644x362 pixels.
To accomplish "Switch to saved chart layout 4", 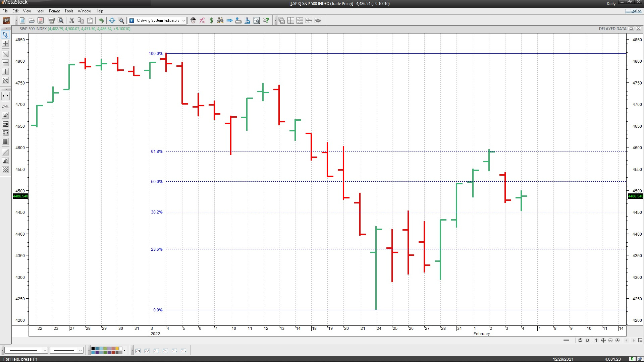I will (x=165, y=351).
